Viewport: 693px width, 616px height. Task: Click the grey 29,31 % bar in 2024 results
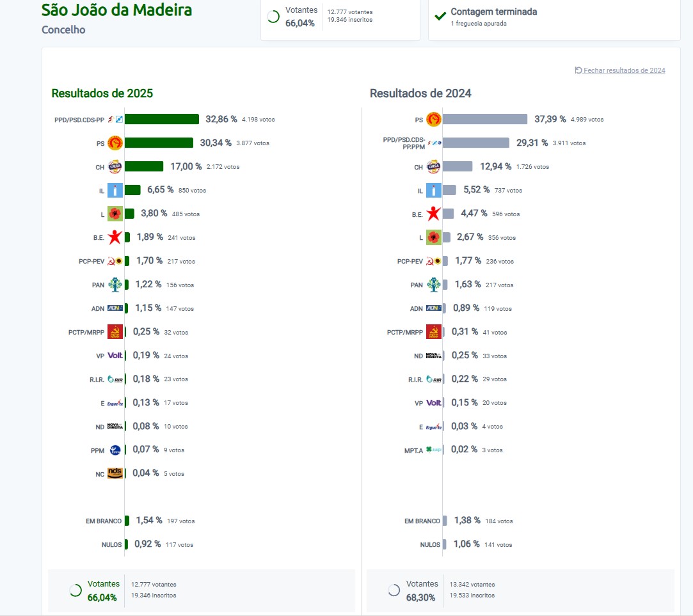click(476, 143)
